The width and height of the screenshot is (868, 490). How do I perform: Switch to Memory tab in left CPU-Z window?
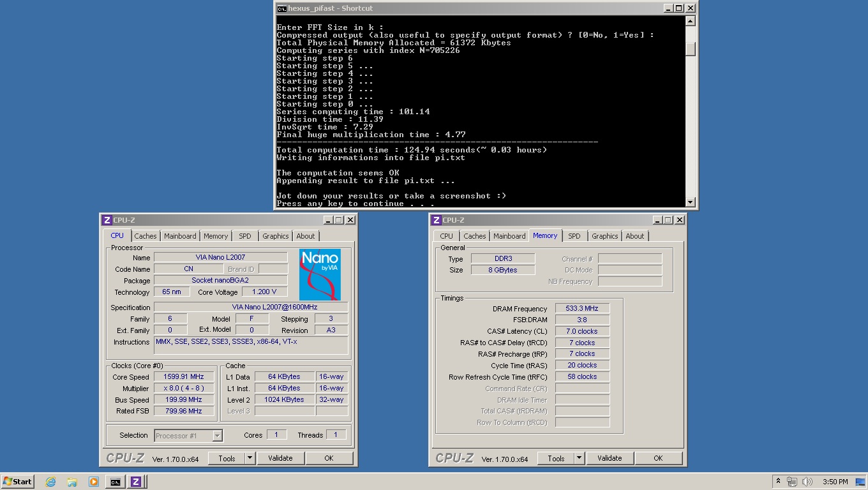216,236
